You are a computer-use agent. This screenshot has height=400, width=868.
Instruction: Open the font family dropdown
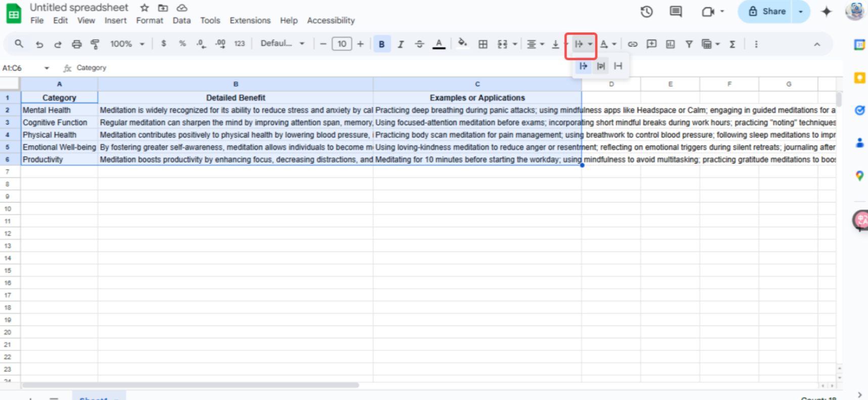(x=282, y=44)
